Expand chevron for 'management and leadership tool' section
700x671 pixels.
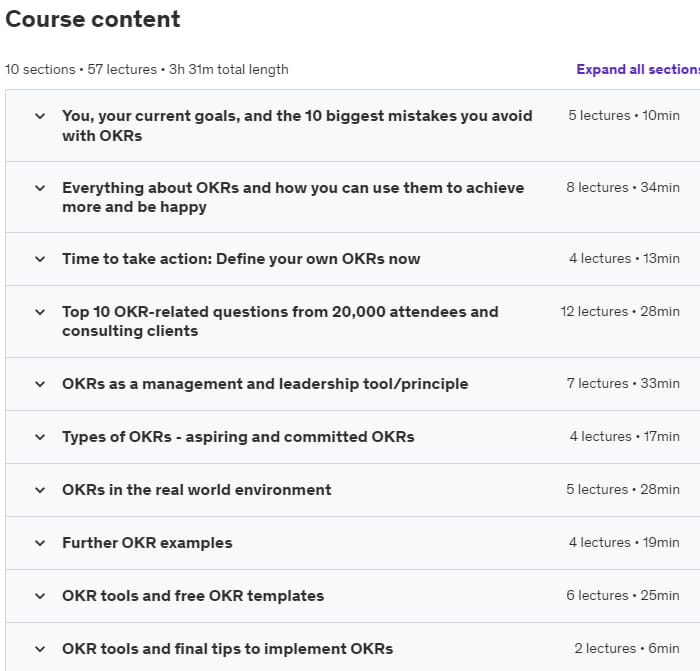coord(40,384)
